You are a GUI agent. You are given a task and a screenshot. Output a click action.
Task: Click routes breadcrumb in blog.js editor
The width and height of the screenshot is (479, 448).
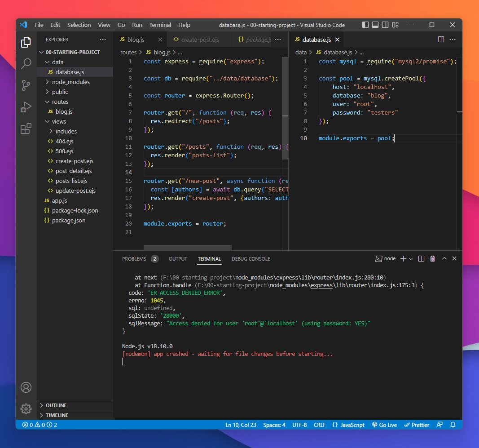click(x=128, y=52)
